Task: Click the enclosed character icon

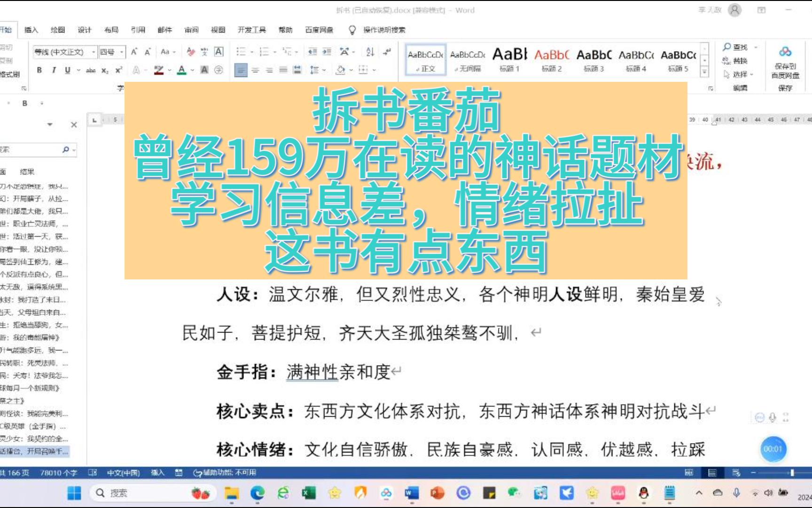Action: [x=219, y=70]
